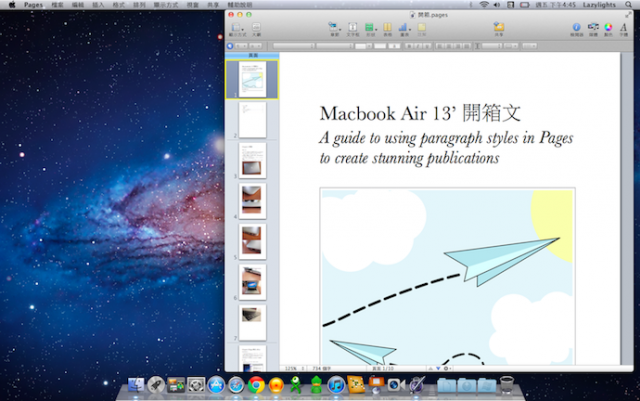Open the Pages application menu
This screenshot has width=640, height=401.
33,4
